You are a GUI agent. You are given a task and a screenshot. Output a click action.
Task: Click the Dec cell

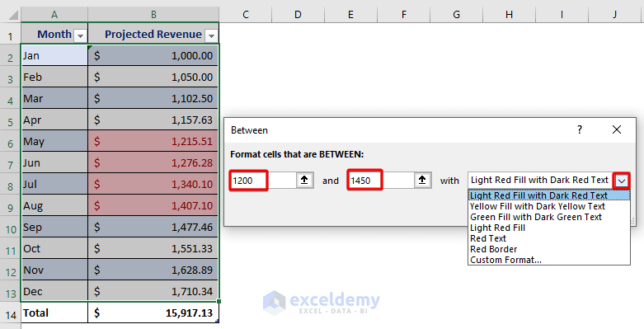pyautogui.click(x=54, y=291)
